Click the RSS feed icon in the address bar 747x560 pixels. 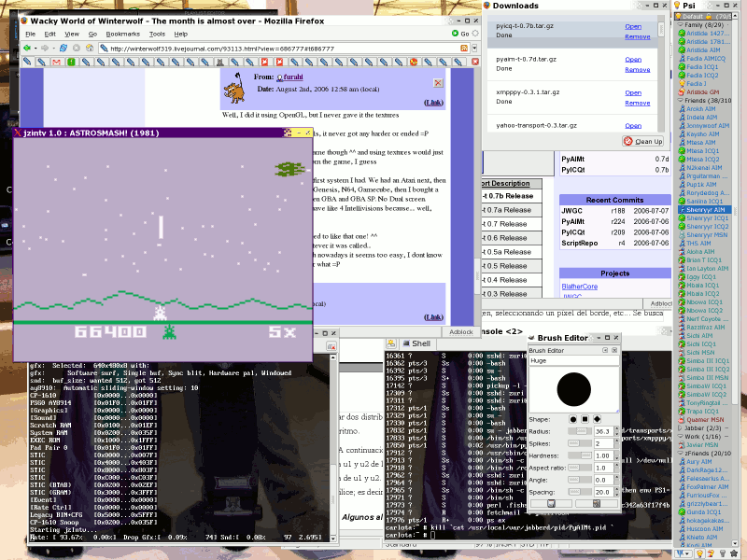[466, 46]
